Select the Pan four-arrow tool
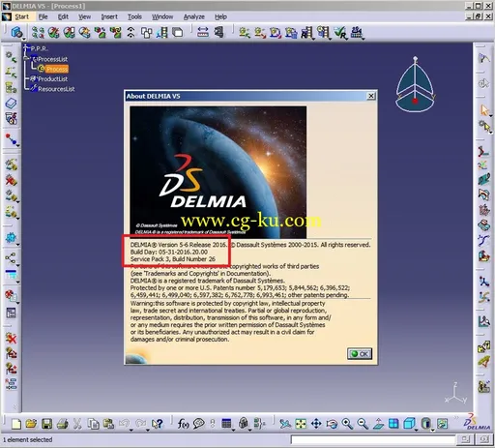Image resolution: width=495 pixels, height=448 pixels. click(x=316, y=424)
